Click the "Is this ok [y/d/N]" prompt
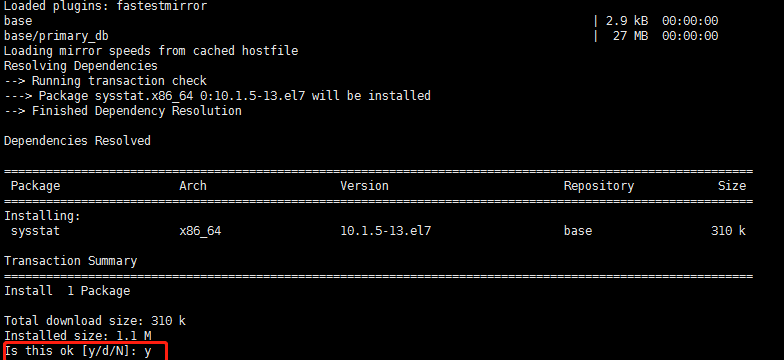 [71, 351]
